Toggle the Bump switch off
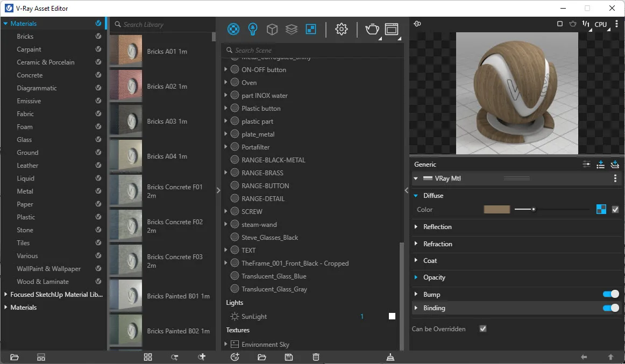The width and height of the screenshot is (625, 364). [610, 294]
